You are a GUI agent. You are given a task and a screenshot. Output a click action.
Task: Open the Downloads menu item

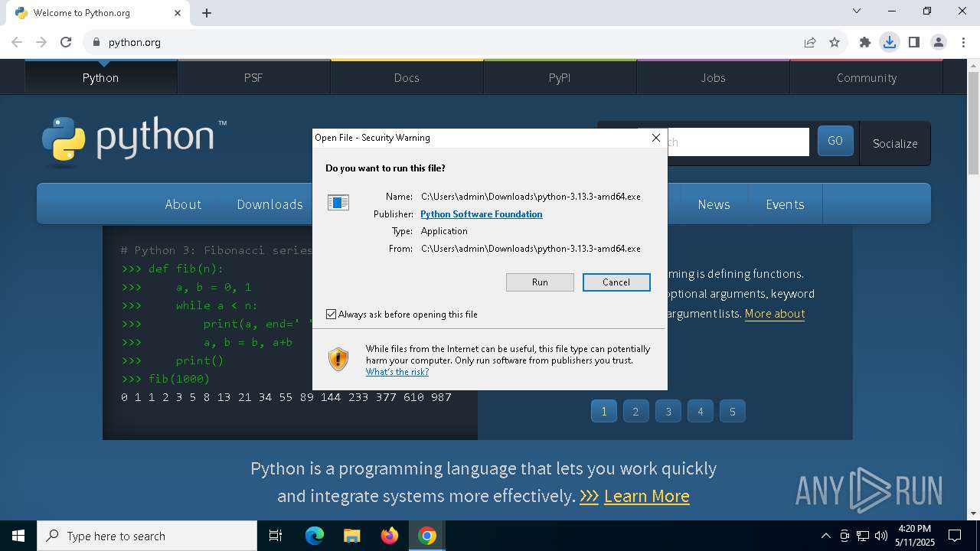(x=269, y=204)
